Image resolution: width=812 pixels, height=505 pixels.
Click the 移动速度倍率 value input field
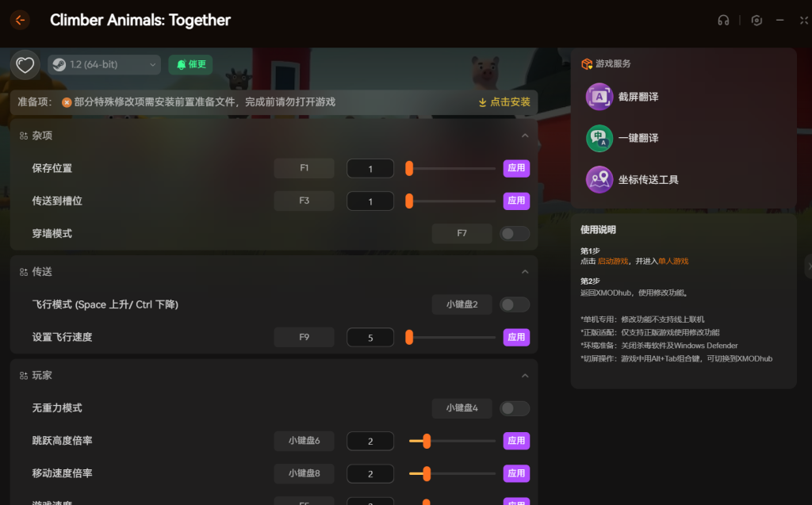[370, 473]
